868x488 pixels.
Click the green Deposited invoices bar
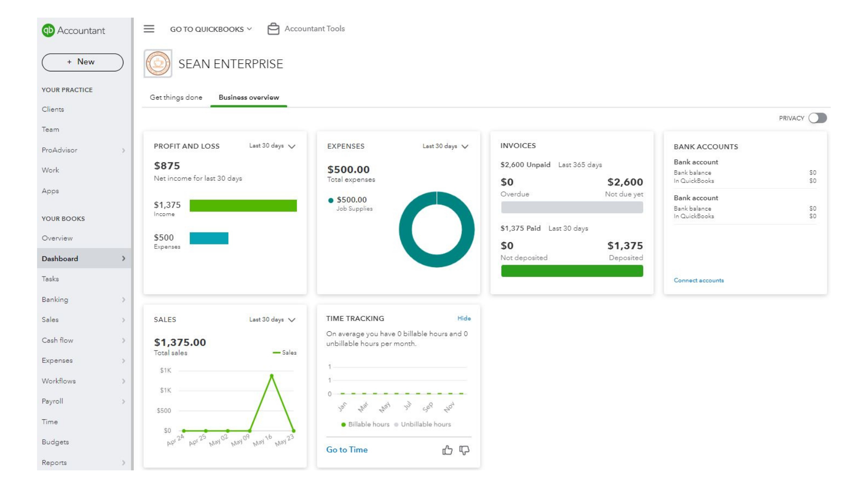572,271
